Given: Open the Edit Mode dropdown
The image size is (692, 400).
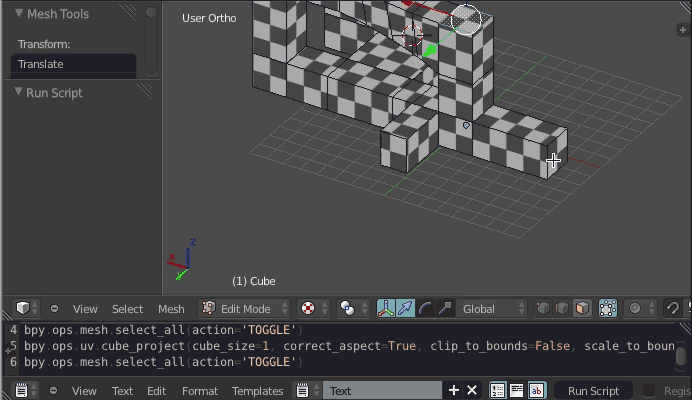Looking at the screenshot, I should [244, 309].
